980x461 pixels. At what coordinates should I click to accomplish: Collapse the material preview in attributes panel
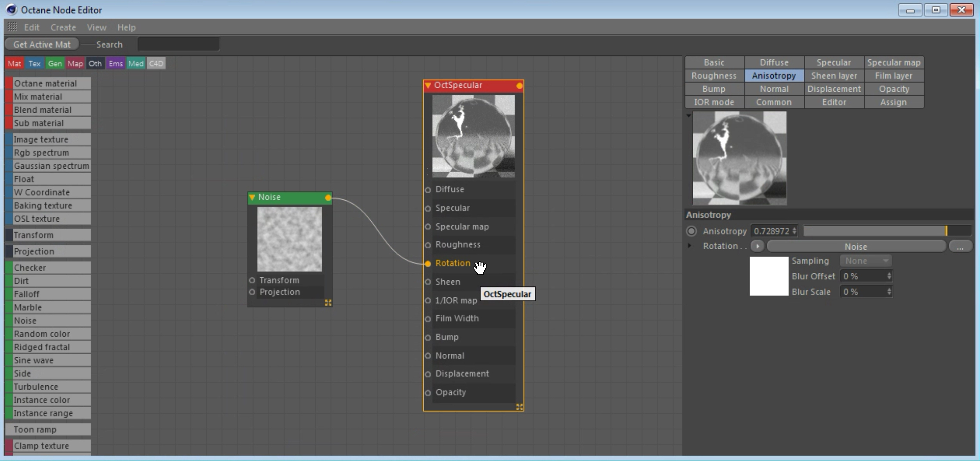pyautogui.click(x=688, y=115)
